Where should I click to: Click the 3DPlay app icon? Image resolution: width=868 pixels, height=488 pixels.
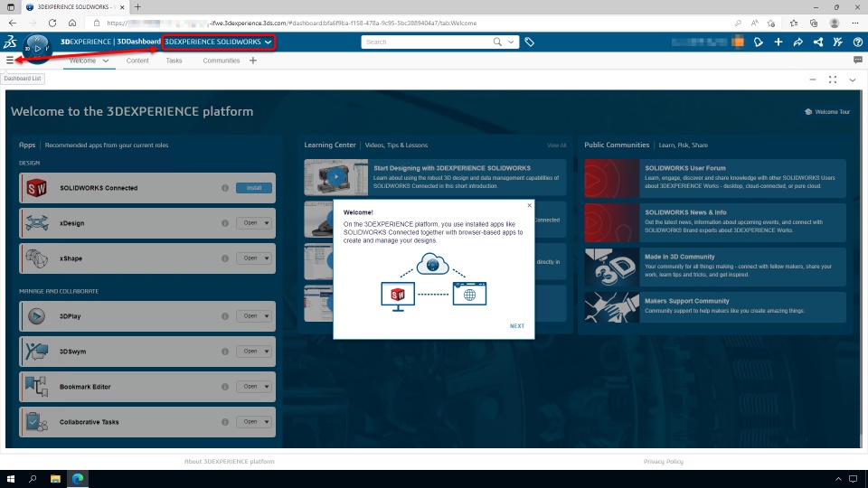[36, 316]
